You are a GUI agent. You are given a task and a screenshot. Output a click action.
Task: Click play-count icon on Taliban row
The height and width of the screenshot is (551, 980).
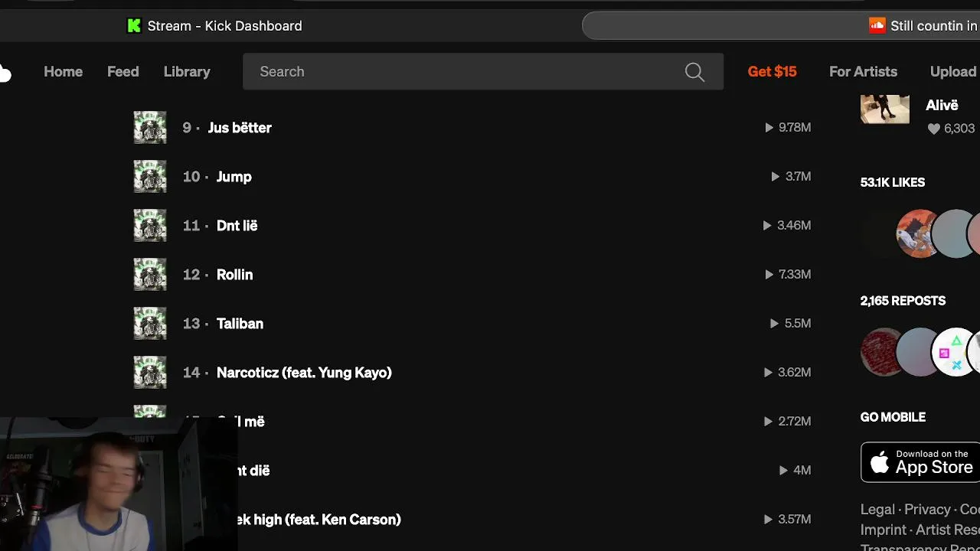coord(775,324)
